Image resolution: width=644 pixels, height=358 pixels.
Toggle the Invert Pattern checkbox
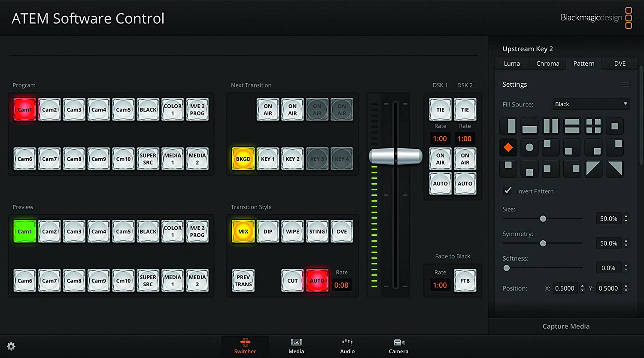click(507, 191)
